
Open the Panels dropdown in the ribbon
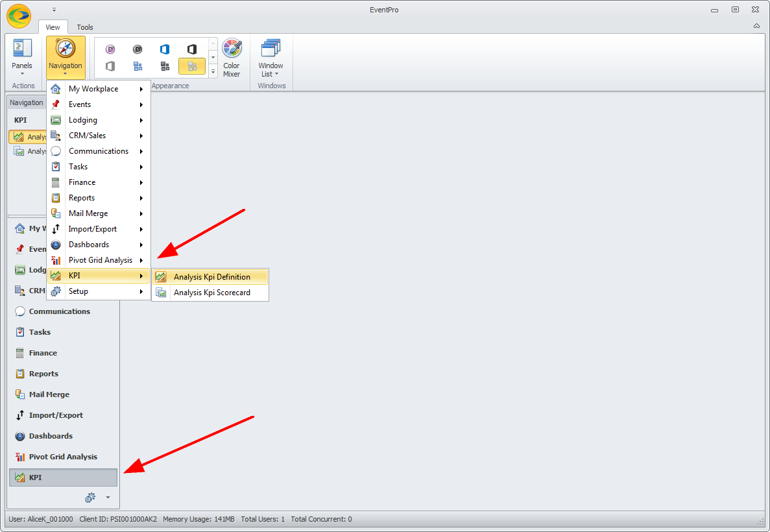click(22, 58)
